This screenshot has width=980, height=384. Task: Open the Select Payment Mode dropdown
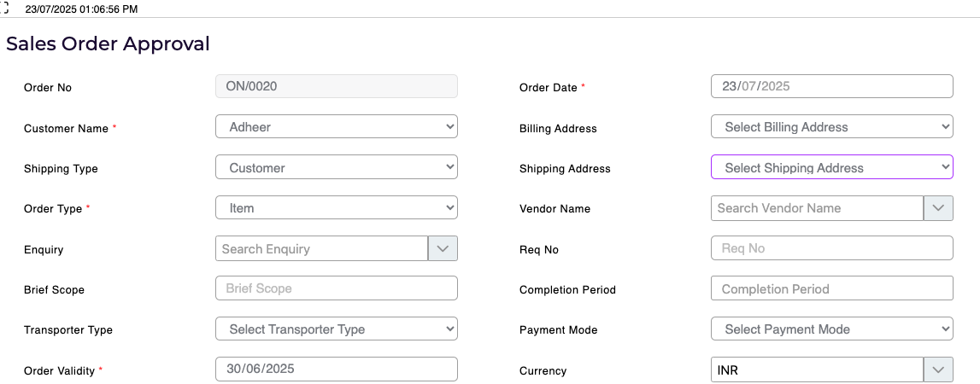click(x=831, y=329)
